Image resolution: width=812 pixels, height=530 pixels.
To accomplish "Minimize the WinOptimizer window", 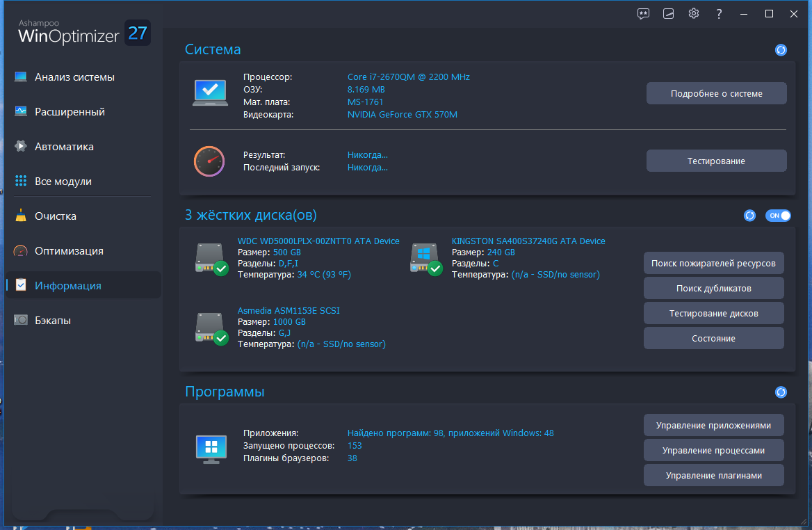I will click(744, 14).
